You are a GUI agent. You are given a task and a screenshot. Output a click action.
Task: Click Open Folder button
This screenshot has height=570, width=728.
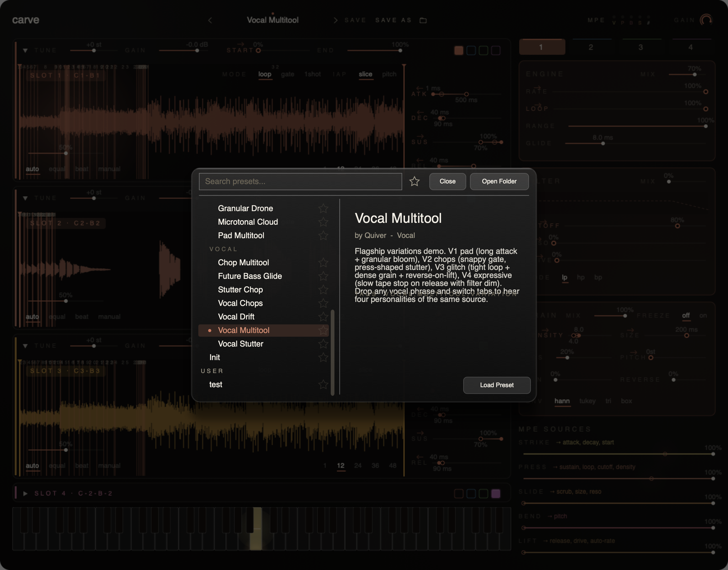click(x=499, y=181)
